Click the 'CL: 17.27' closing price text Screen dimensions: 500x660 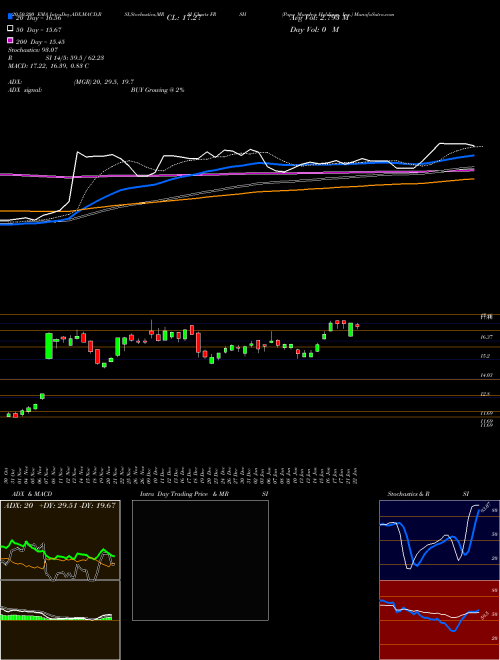click(x=184, y=18)
